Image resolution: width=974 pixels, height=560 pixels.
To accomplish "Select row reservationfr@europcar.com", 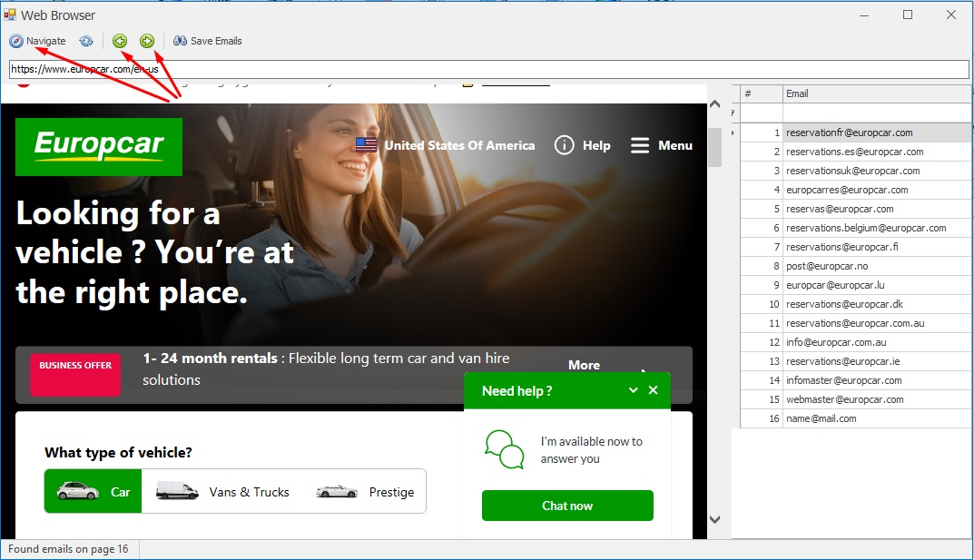I will (856, 133).
